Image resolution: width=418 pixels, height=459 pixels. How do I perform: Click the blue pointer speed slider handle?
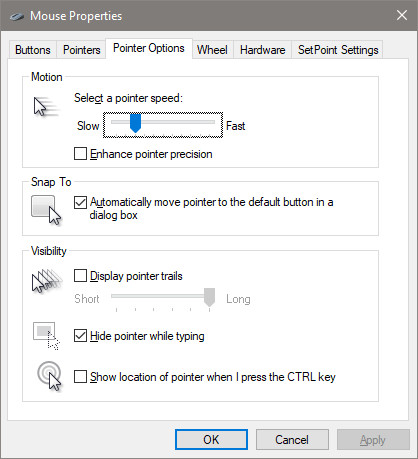(135, 123)
